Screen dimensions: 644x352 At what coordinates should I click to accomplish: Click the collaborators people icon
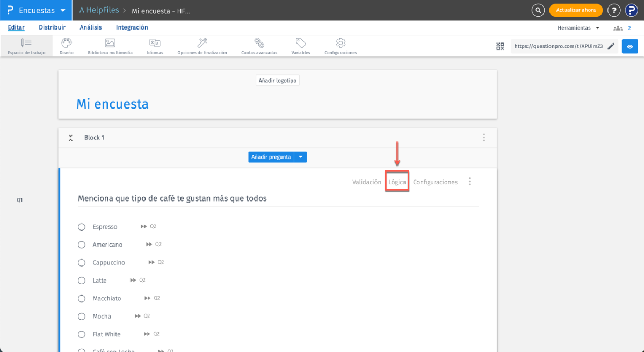click(618, 28)
